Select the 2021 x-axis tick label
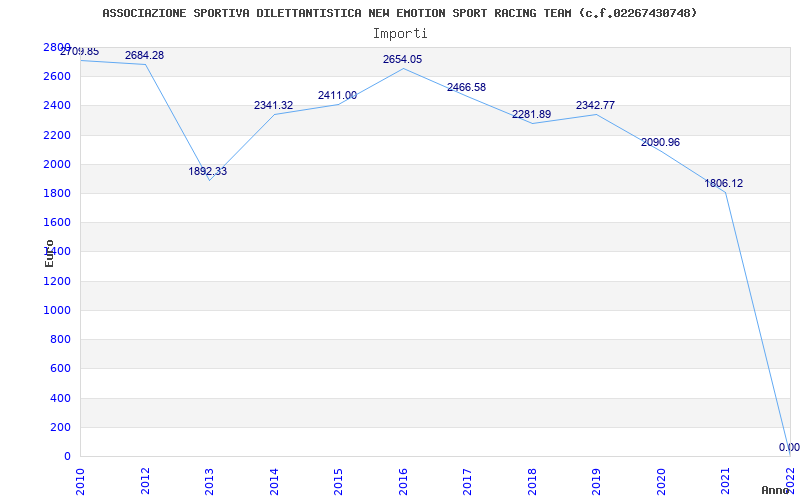800x500 pixels. [x=726, y=481]
